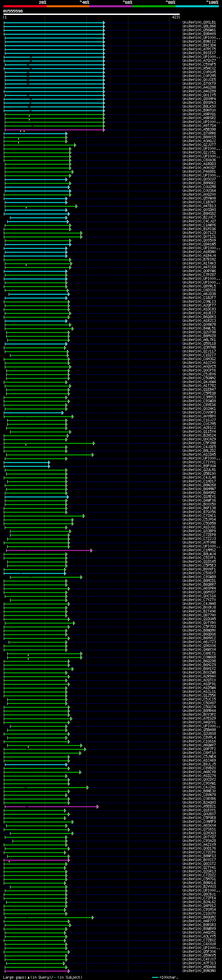
Task: Select the UniRef100_B8LKS0 row label
Action: (199, 106)
